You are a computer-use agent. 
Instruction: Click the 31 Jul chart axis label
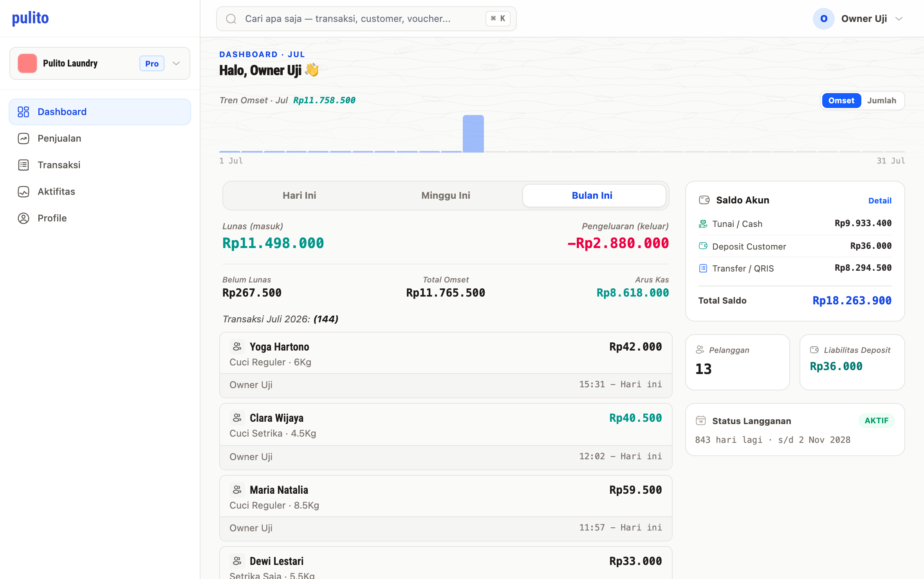pos(891,160)
